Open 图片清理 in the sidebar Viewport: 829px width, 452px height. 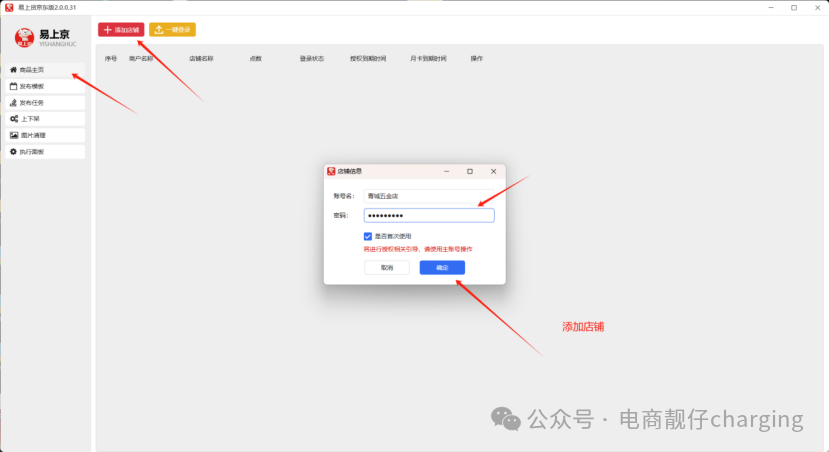45,135
